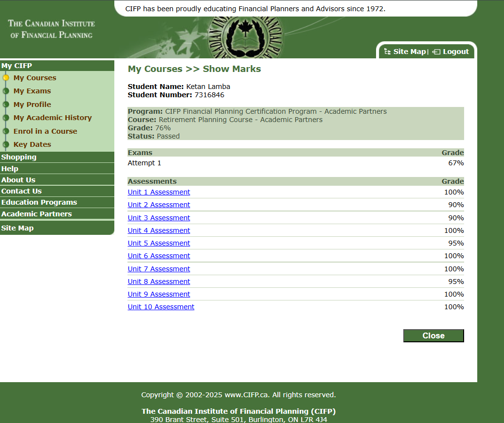
Task: Click the green bullet beside My Exams
Action: point(6,91)
